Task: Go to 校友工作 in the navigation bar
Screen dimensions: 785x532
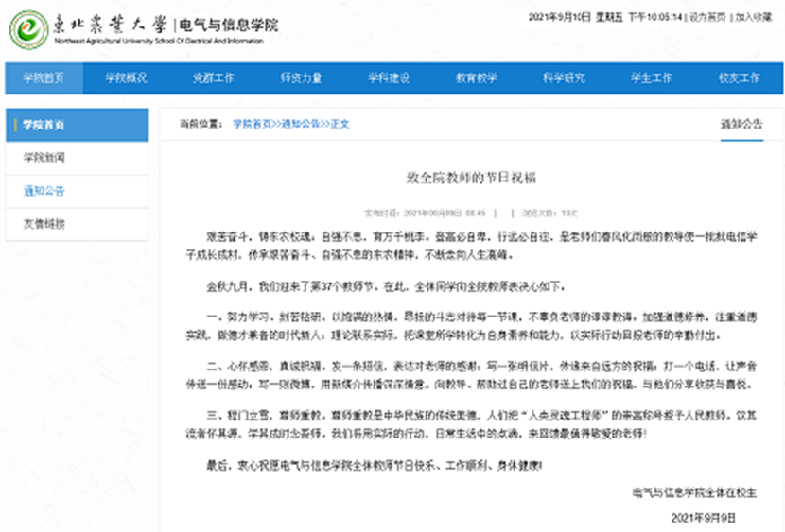Action: click(738, 78)
